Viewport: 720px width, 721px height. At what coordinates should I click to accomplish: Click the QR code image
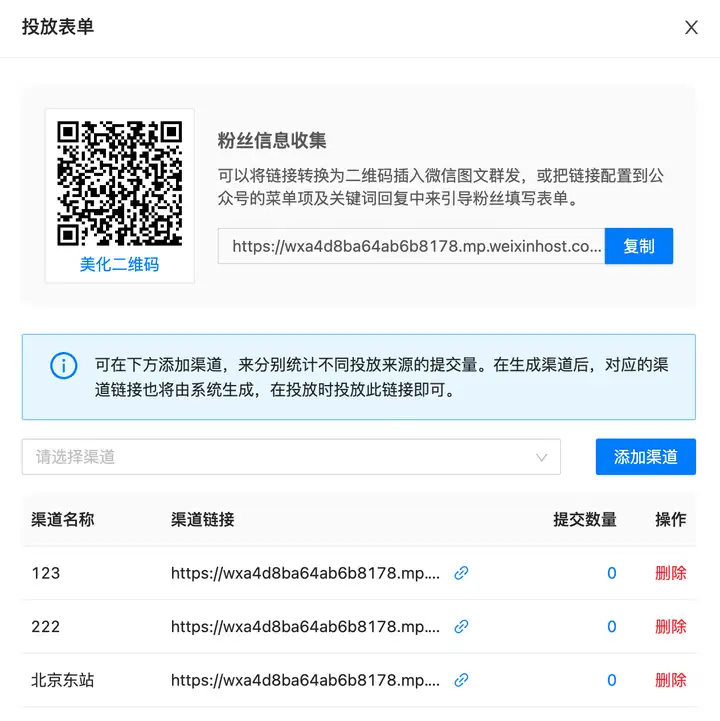(x=120, y=183)
